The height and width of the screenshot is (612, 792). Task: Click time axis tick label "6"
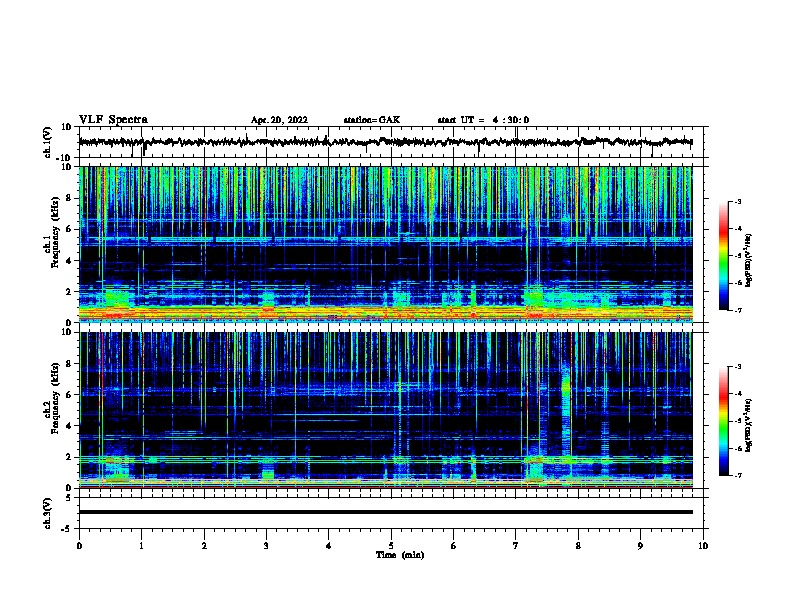(x=454, y=546)
